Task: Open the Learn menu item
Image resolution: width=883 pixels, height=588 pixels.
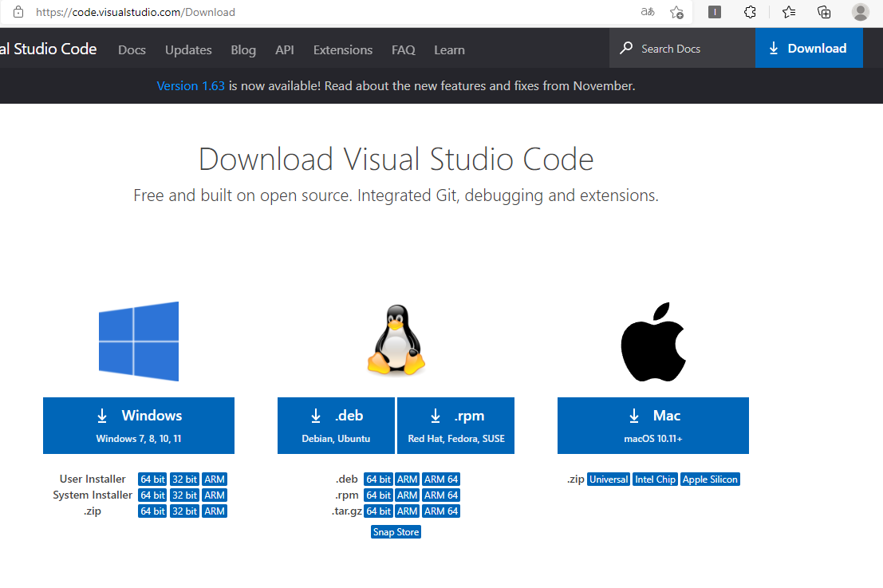Action: click(x=449, y=50)
